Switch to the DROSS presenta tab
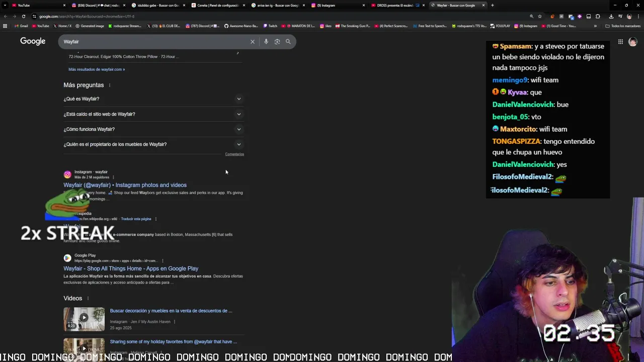 397,5
